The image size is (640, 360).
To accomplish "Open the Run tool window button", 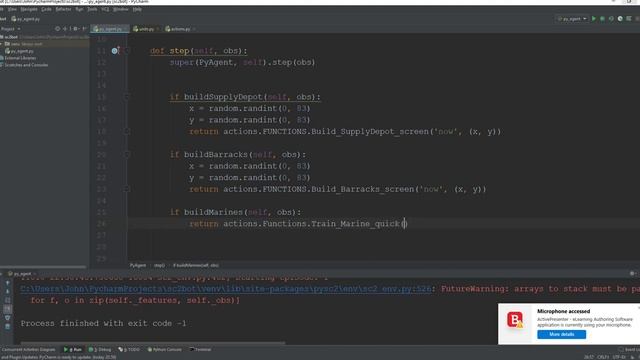I will [x=73, y=350].
